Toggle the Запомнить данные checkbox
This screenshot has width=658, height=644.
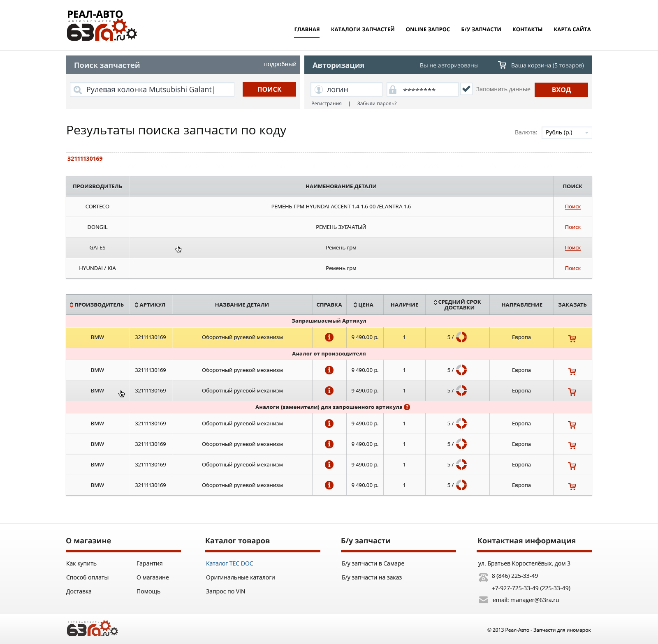pos(466,89)
